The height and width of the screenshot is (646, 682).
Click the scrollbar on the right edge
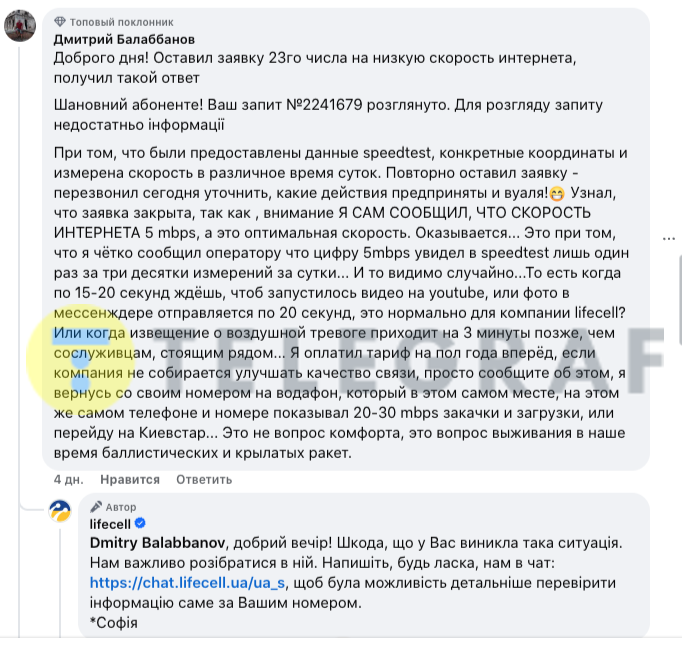[680, 301]
